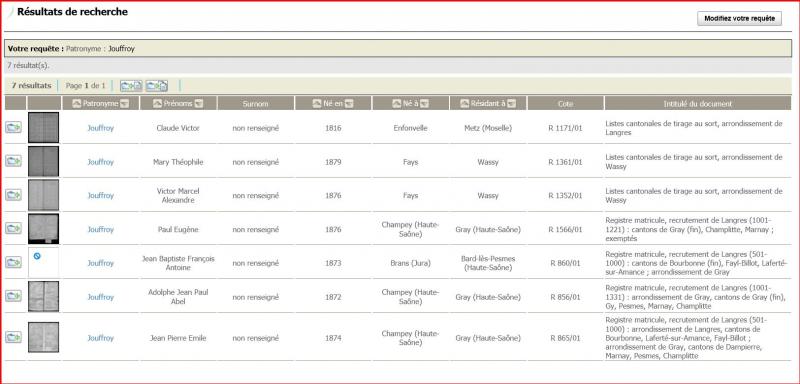Image resolution: width=800 pixels, height=384 pixels.
Task: Click the first folder export icon in pagination bar
Action: pos(131,86)
